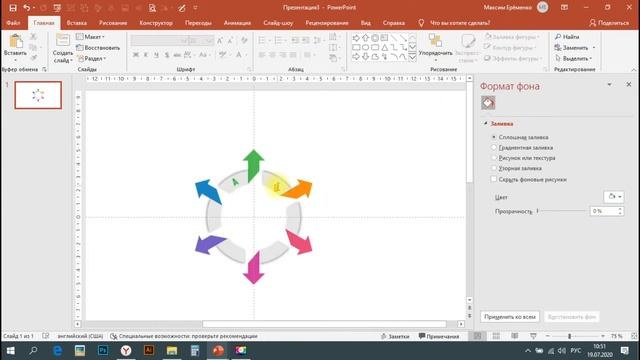Screen dimensions: 640x360
Task: Click the zoom slider handle
Action: tap(569, 336)
